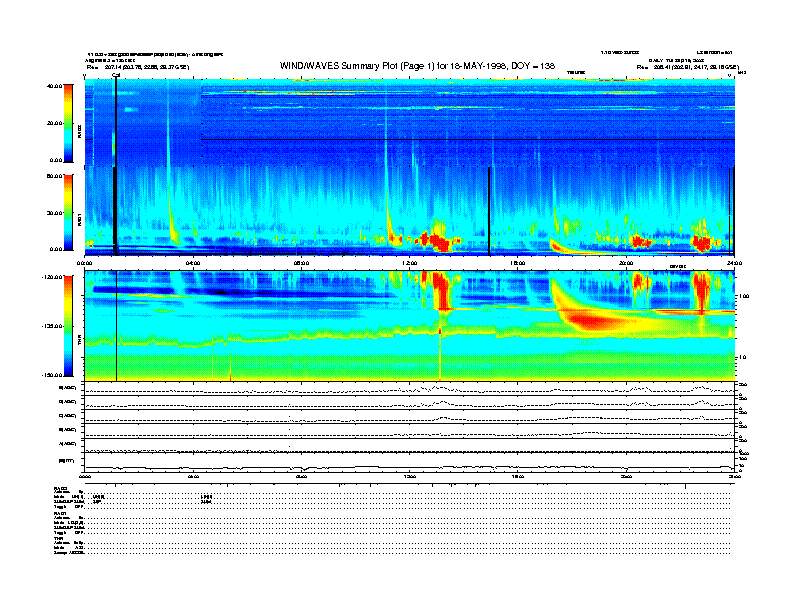Click the 30.00 tick label on the RAD1 scale
792x612 pixels.
(54, 213)
